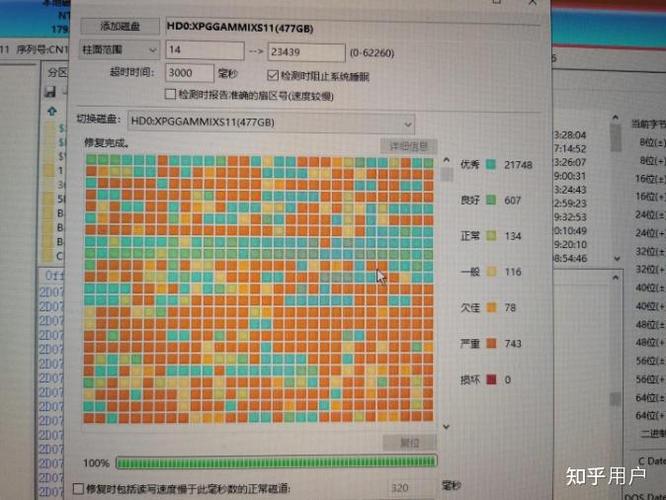This screenshot has height=500, width=666.
Task: Open the 切换磁盘 disk dropdown
Action: pyautogui.click(x=271, y=123)
